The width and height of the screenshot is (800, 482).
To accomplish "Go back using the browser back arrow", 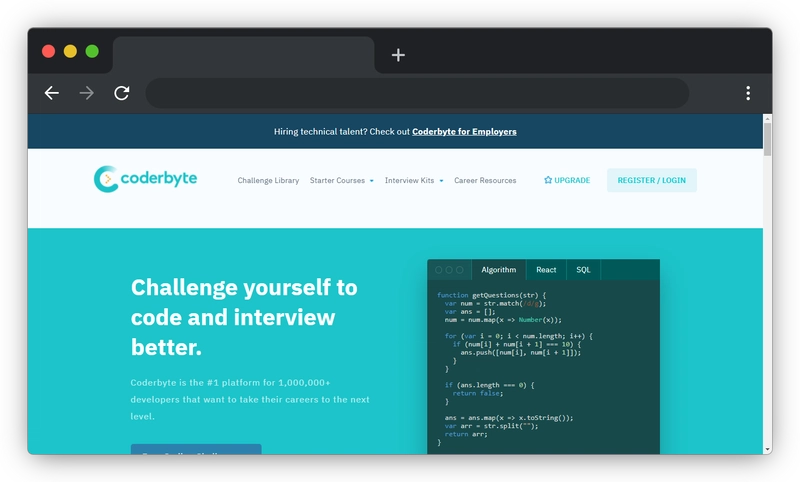I will (52, 93).
